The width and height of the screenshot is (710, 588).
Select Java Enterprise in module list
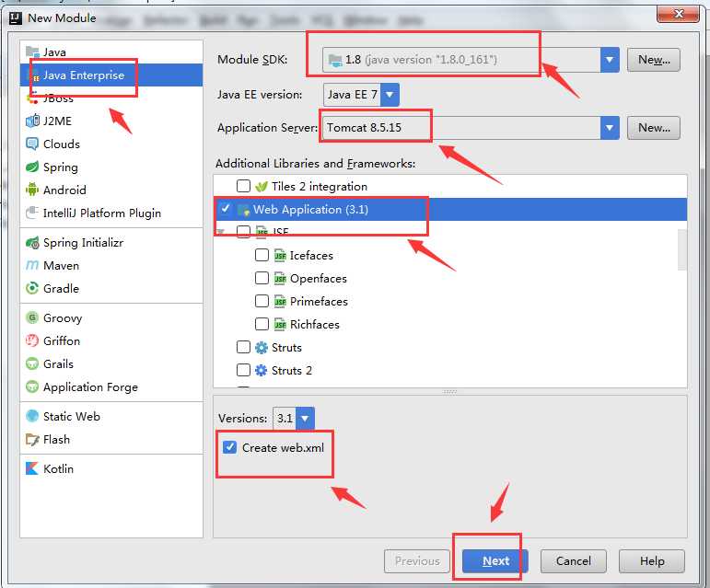(111, 75)
